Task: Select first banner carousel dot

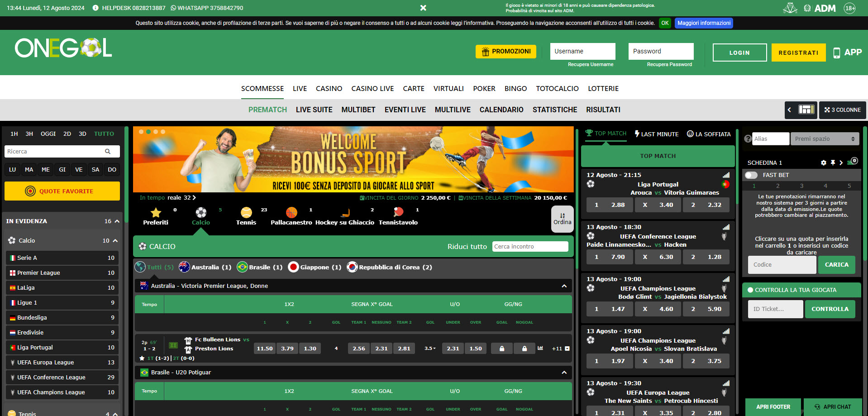Action: tap(141, 132)
